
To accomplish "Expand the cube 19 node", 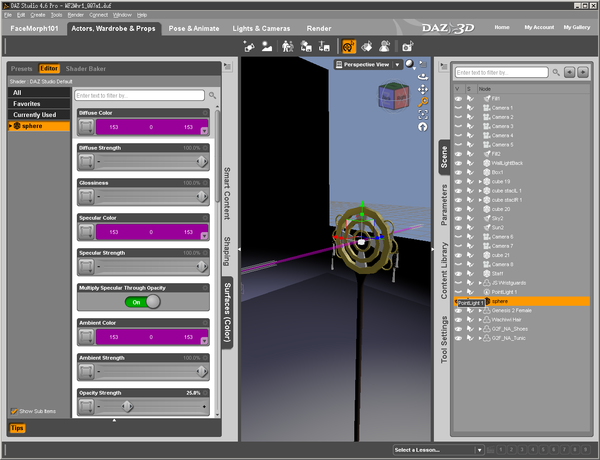I will (x=480, y=181).
